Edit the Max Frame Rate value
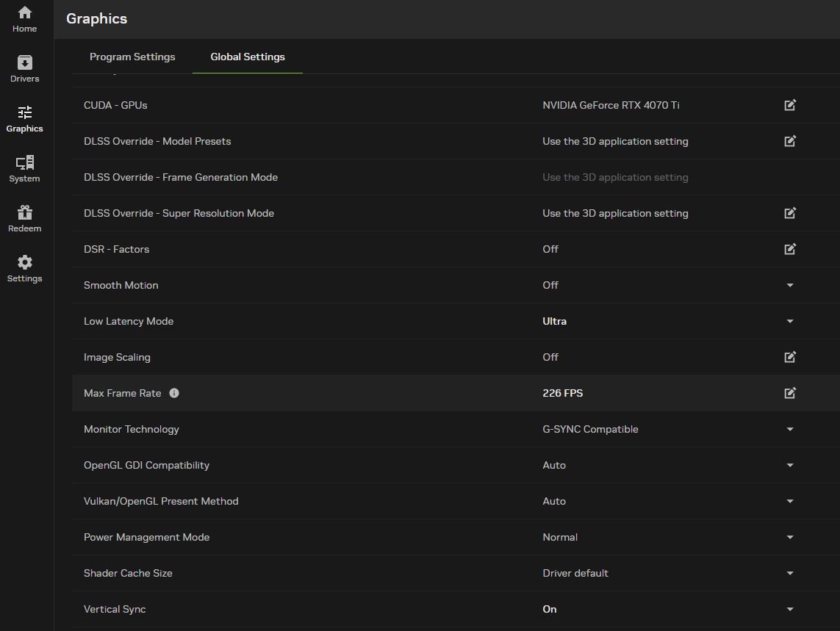Image resolution: width=840 pixels, height=631 pixels. tap(790, 393)
